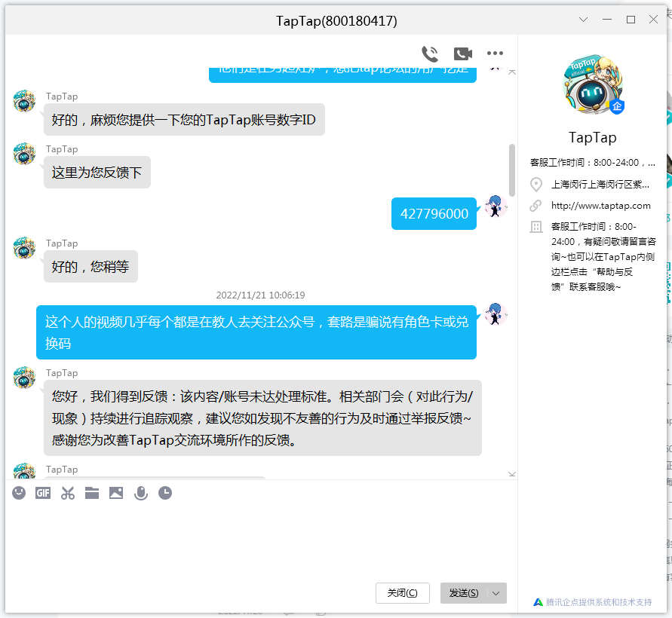Click the '麻烦您提供一下您的TapTap账号数字ID' message

pos(184,120)
